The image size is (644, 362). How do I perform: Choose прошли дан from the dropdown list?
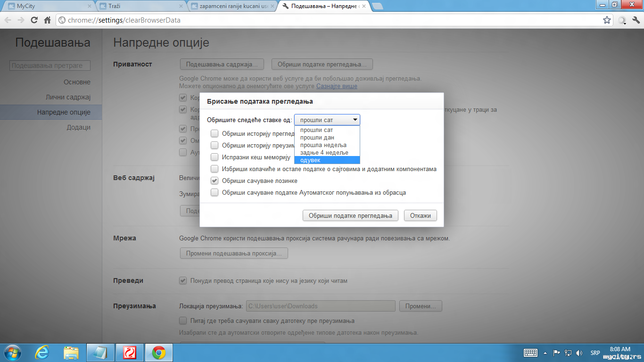pyautogui.click(x=327, y=137)
